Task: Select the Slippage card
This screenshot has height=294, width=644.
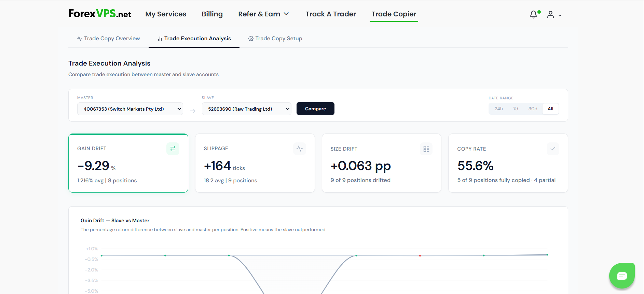Action: pos(255,163)
